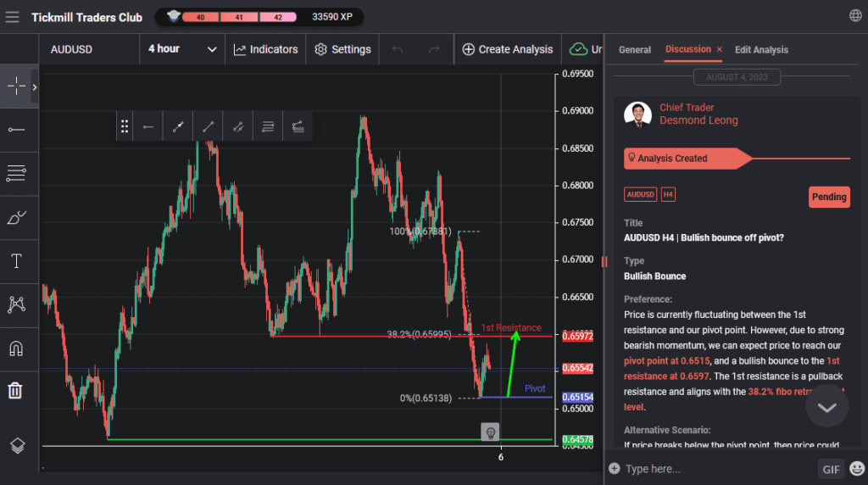Click the scroll-down chevron in discussion
Viewport: 868px width, 485px height.
click(826, 408)
